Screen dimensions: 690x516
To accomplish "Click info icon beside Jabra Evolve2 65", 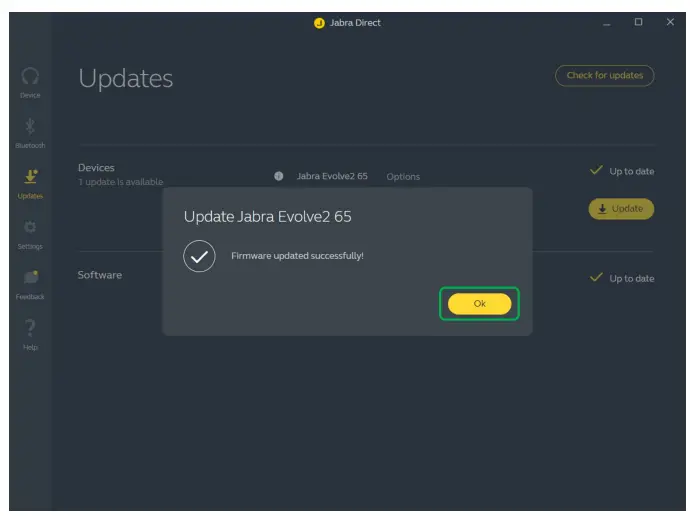I will [x=279, y=176].
